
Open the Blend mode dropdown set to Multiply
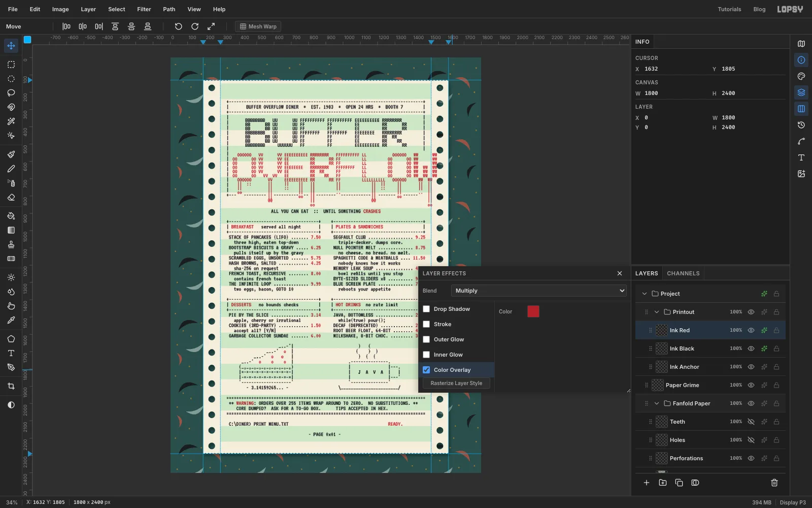539,291
